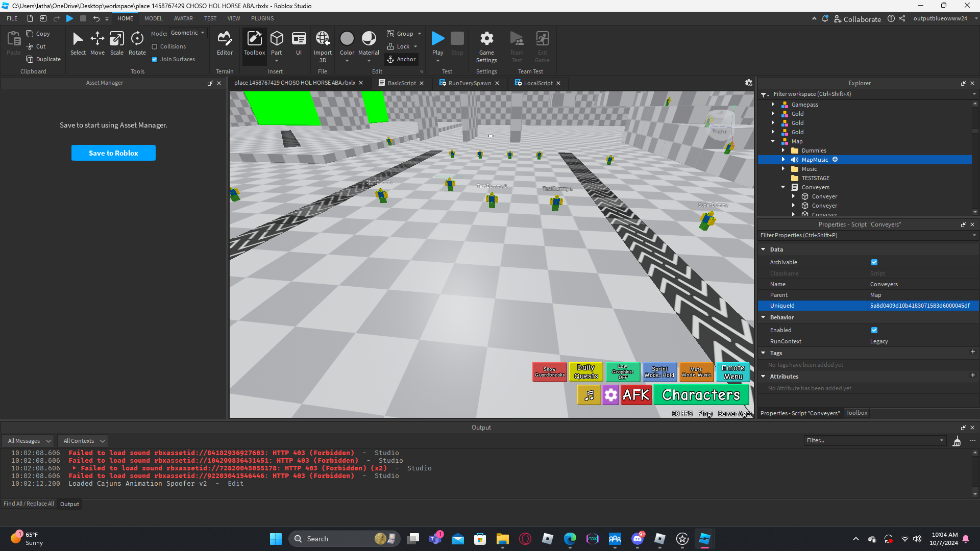Image resolution: width=980 pixels, height=551 pixels.
Task: Uncheck the Archivable property checkbox
Action: tap(874, 262)
